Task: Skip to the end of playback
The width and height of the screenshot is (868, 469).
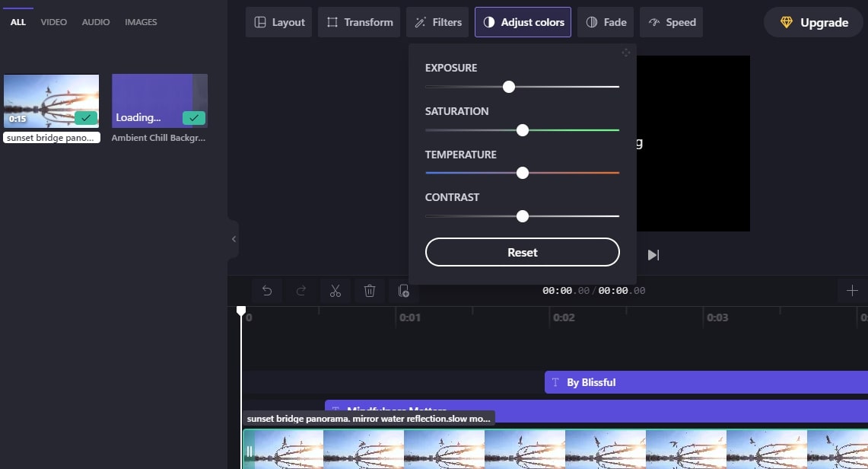Action: point(653,254)
